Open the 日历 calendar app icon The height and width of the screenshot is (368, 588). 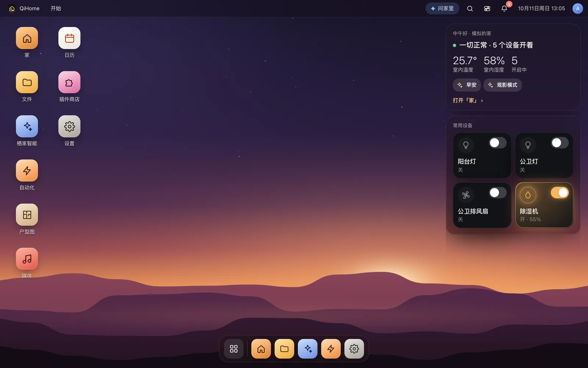[69, 38]
